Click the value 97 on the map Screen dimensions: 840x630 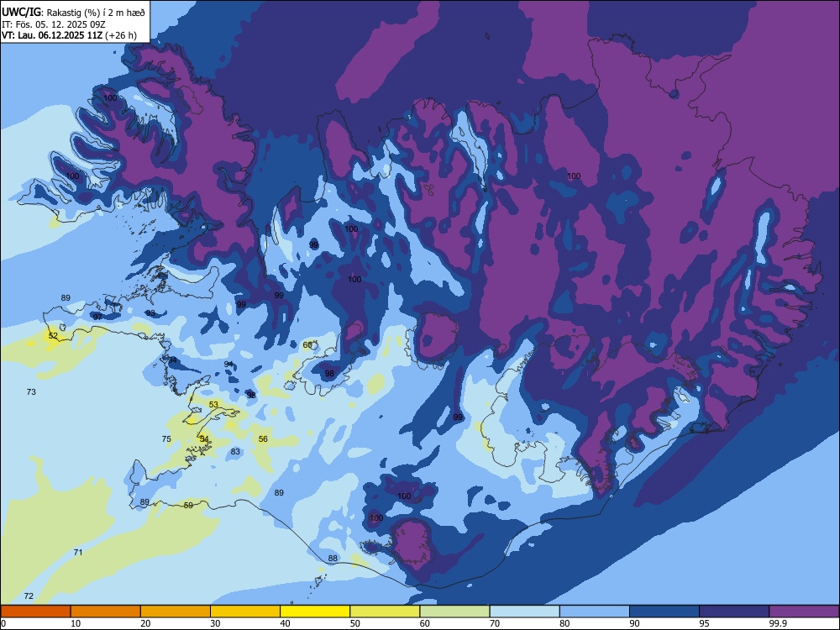[97, 317]
